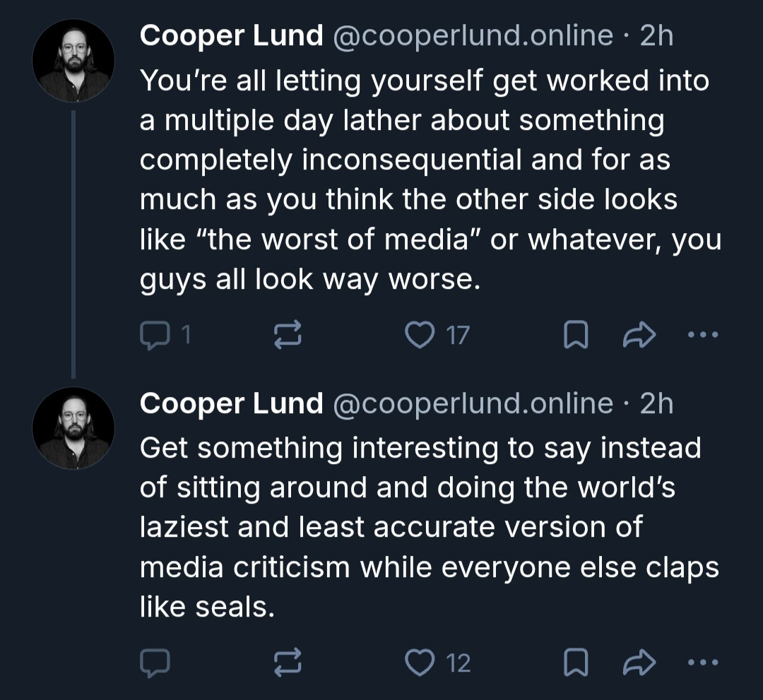Open more options on the first post
The width and height of the screenshot is (763, 700).
pyautogui.click(x=703, y=336)
